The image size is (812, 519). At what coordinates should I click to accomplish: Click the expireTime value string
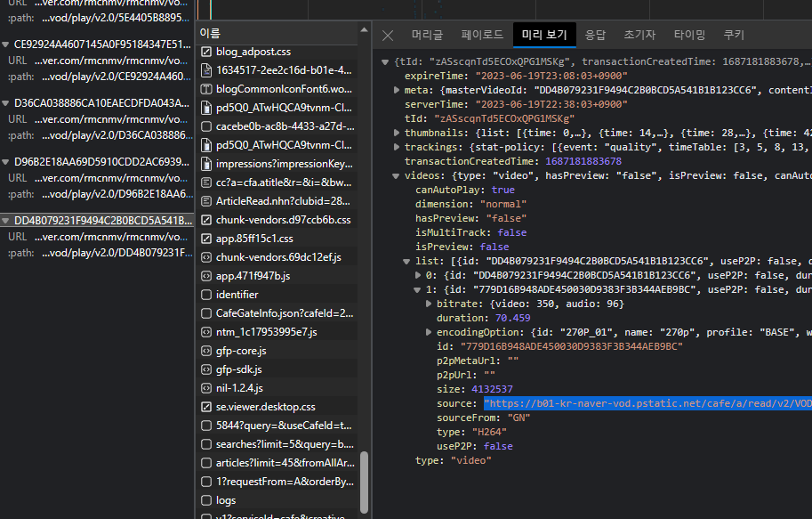(x=551, y=76)
